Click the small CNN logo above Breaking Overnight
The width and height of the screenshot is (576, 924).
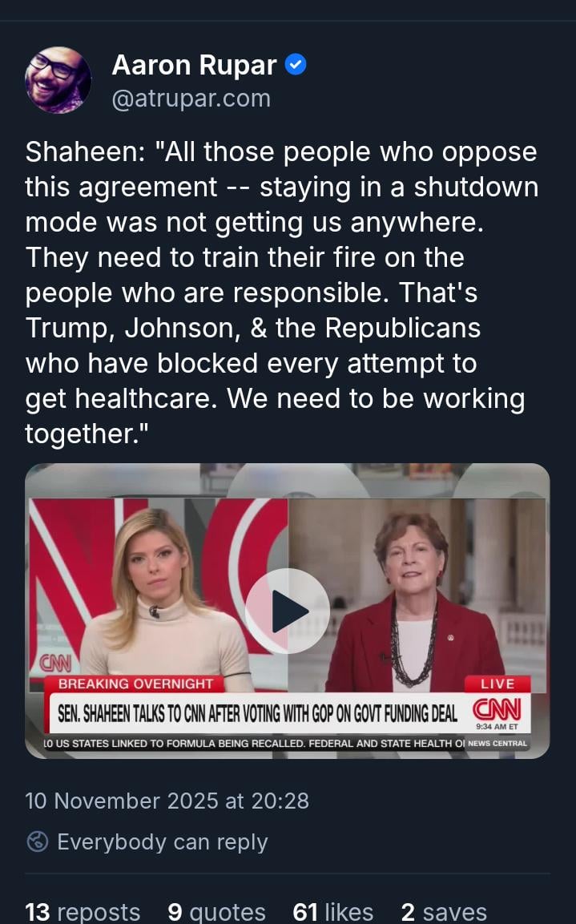pyautogui.click(x=55, y=664)
